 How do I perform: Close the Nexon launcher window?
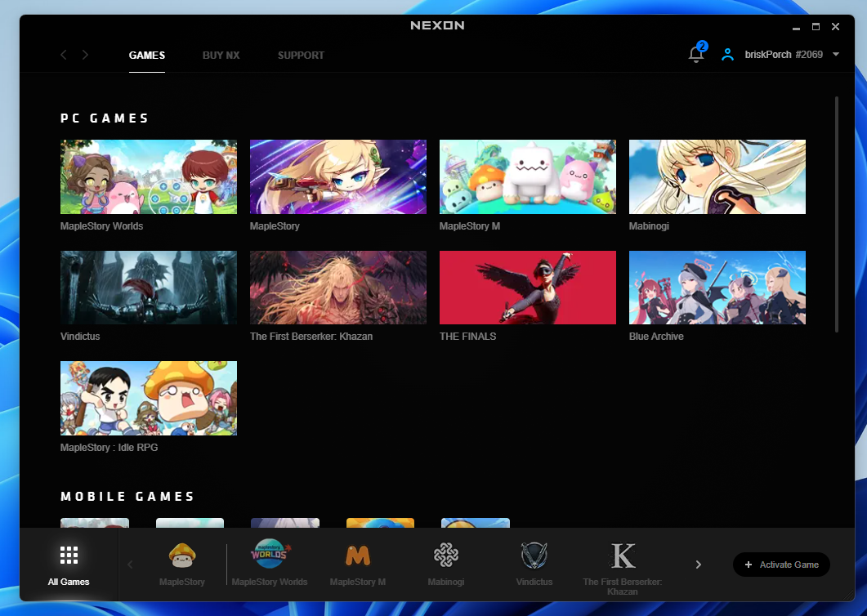(x=835, y=26)
